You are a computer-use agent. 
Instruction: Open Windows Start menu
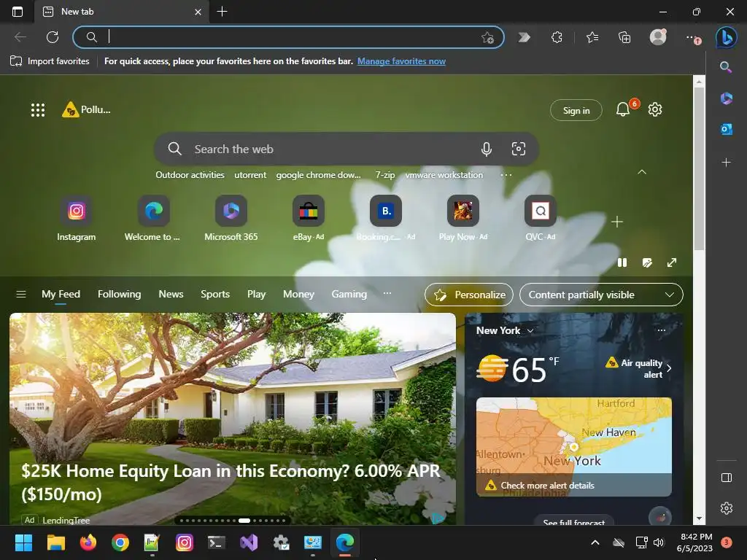click(23, 542)
